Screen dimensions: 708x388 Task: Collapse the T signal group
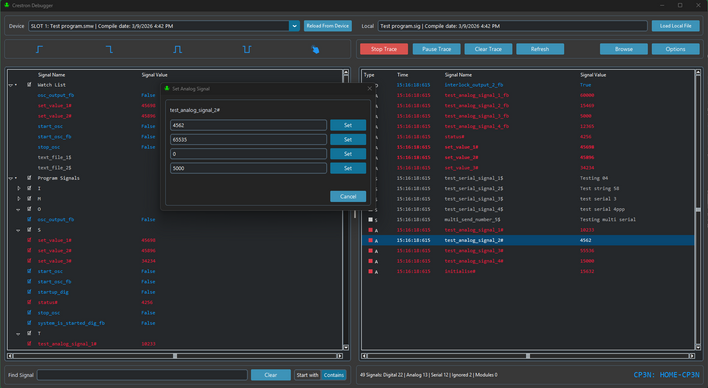(x=19, y=334)
